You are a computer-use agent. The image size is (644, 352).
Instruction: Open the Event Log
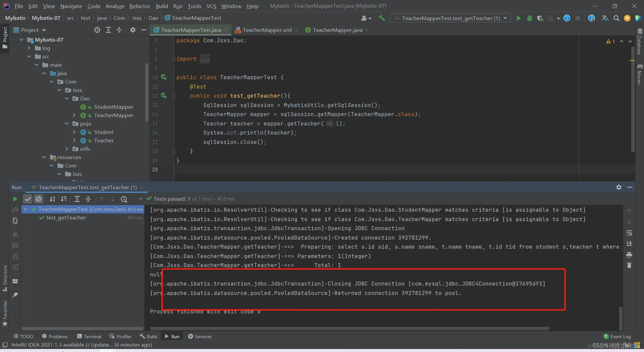tap(617, 336)
